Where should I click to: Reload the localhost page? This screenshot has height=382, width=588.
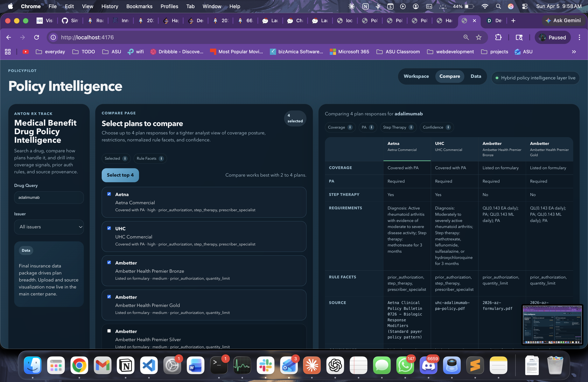click(37, 37)
